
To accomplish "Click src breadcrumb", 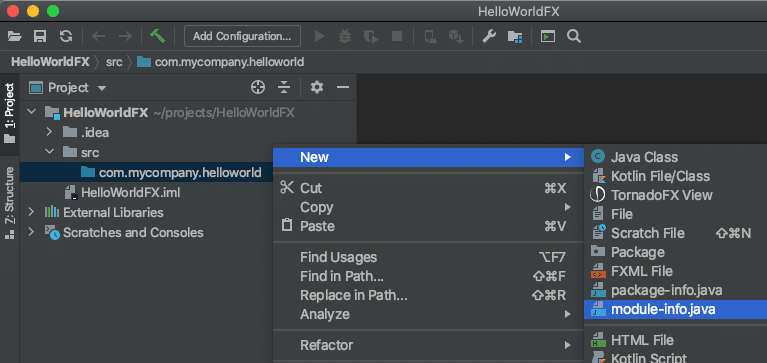I will 114,62.
